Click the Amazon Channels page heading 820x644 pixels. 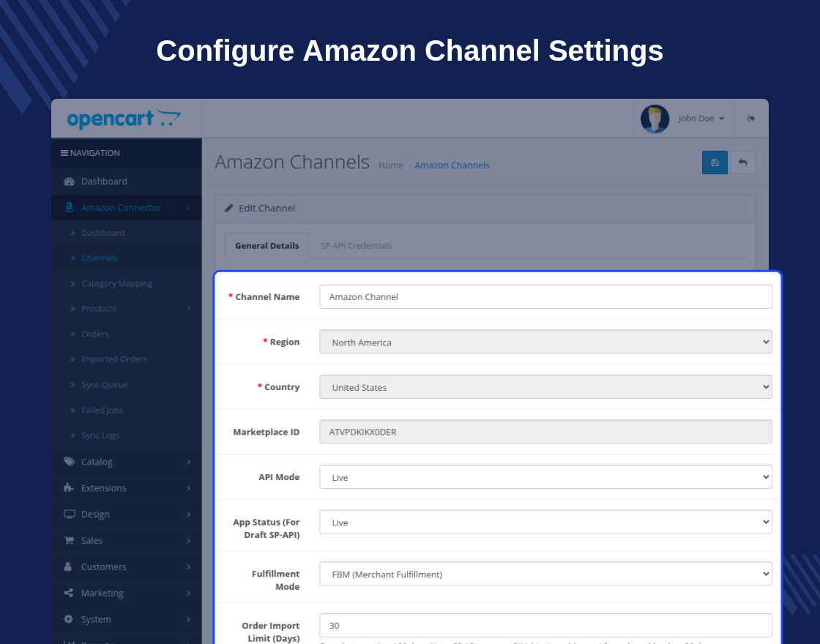point(292,162)
